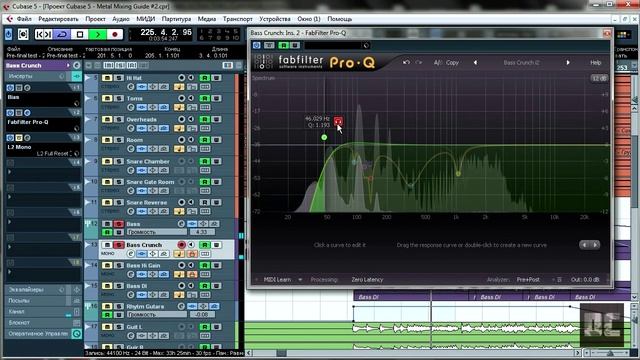Open the Файл menu
Screen dimensions: 640x360
click(24, 19)
